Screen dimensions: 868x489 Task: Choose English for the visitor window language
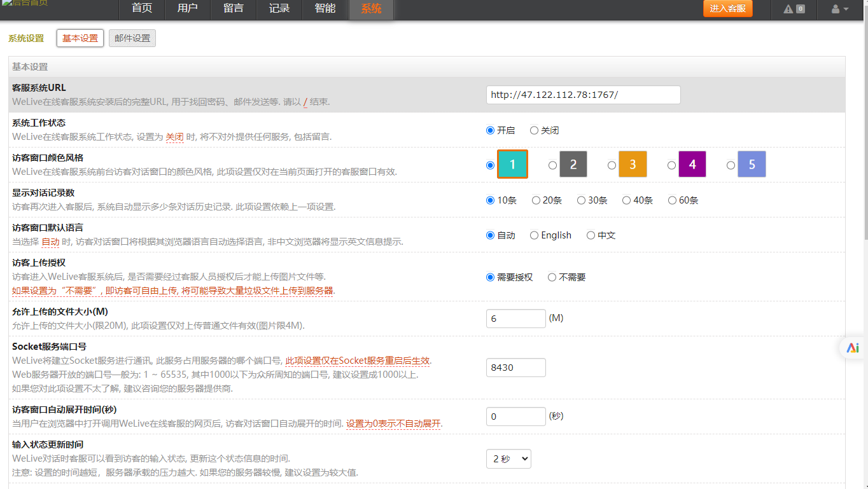[x=534, y=235]
